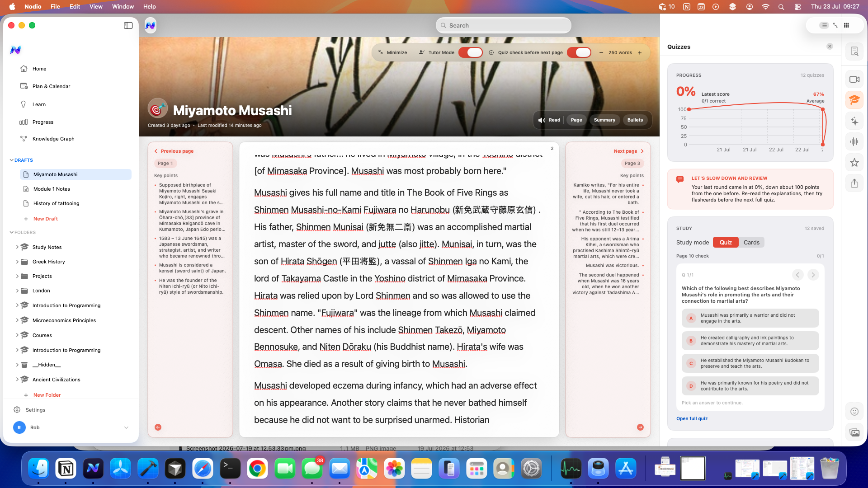This screenshot has height=488, width=868.
Task: Open the video camera panel icon
Action: [854, 79]
